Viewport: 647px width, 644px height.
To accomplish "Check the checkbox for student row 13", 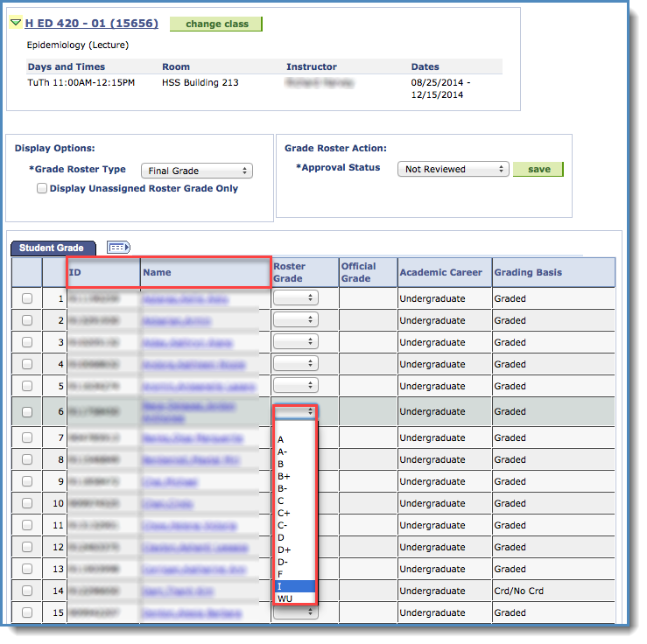I will point(27,569).
